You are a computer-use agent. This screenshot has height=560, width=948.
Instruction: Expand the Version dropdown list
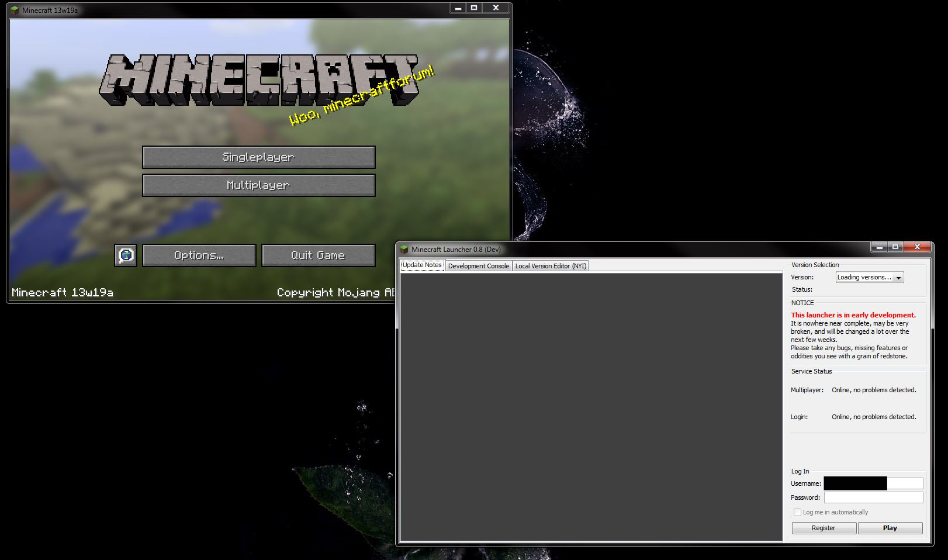pos(898,278)
